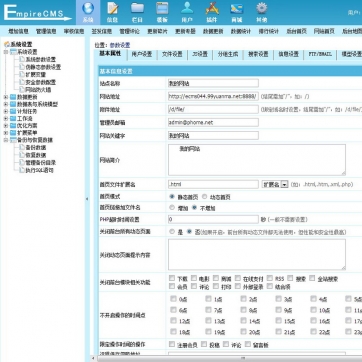Image resolution: width=362 pixels, height=362 pixels.
Task: Click the page icon beside 安全参数配置
Action: (22, 82)
